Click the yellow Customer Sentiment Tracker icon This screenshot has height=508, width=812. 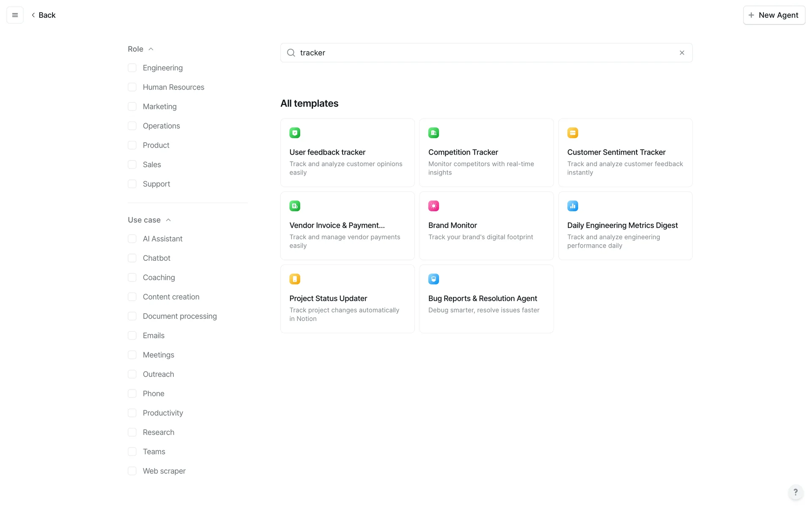(x=573, y=133)
